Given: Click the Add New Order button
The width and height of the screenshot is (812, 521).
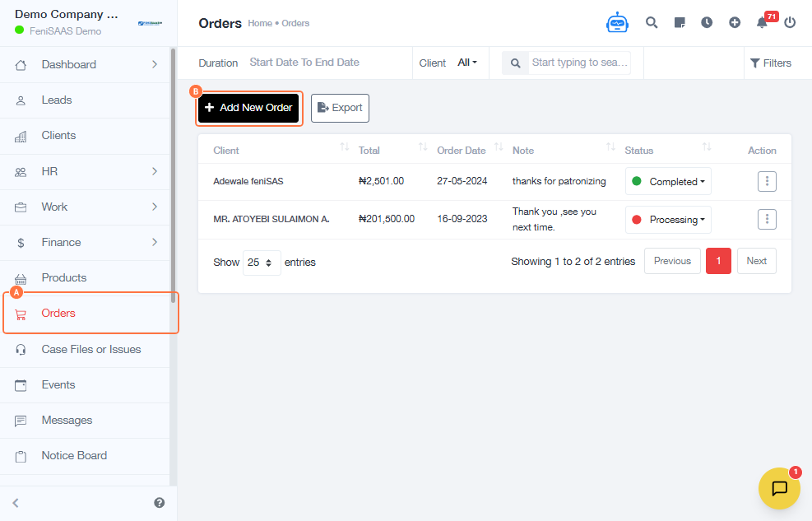Looking at the screenshot, I should [248, 108].
